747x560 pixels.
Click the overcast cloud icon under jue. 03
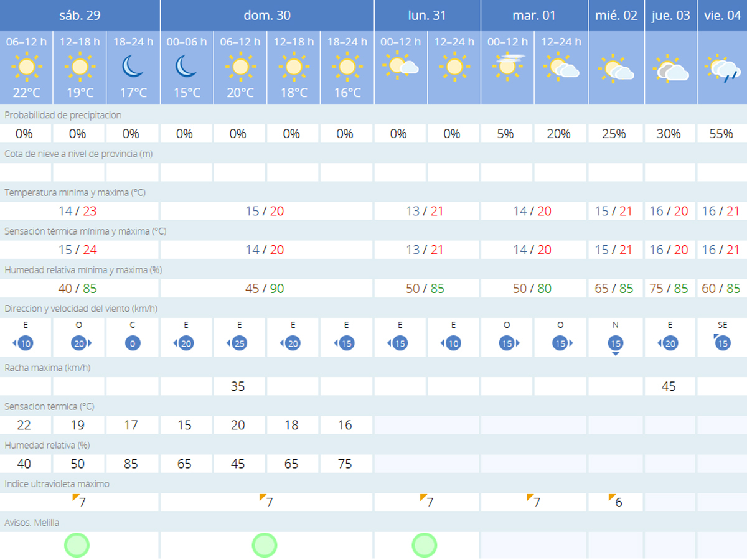point(670,70)
